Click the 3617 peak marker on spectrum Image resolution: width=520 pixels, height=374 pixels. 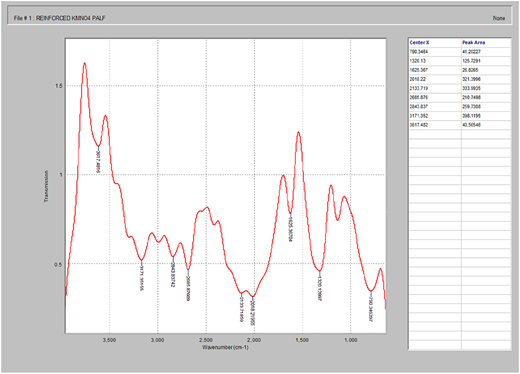pos(98,161)
